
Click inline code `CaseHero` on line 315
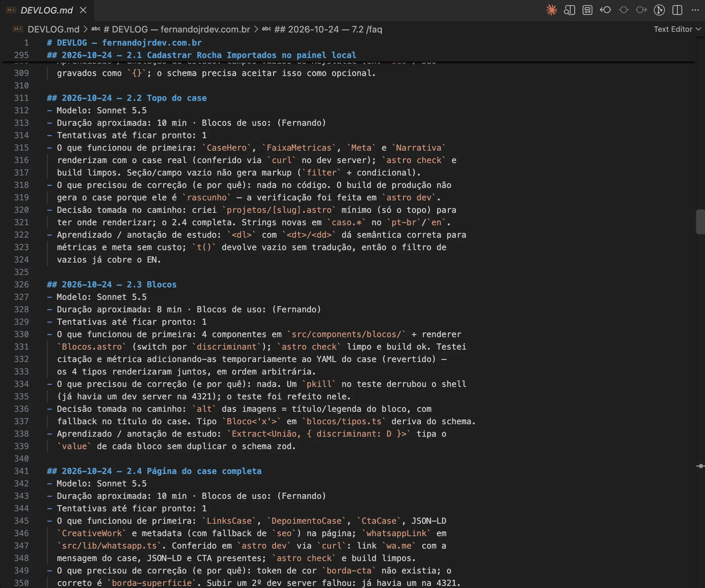pyautogui.click(x=227, y=148)
